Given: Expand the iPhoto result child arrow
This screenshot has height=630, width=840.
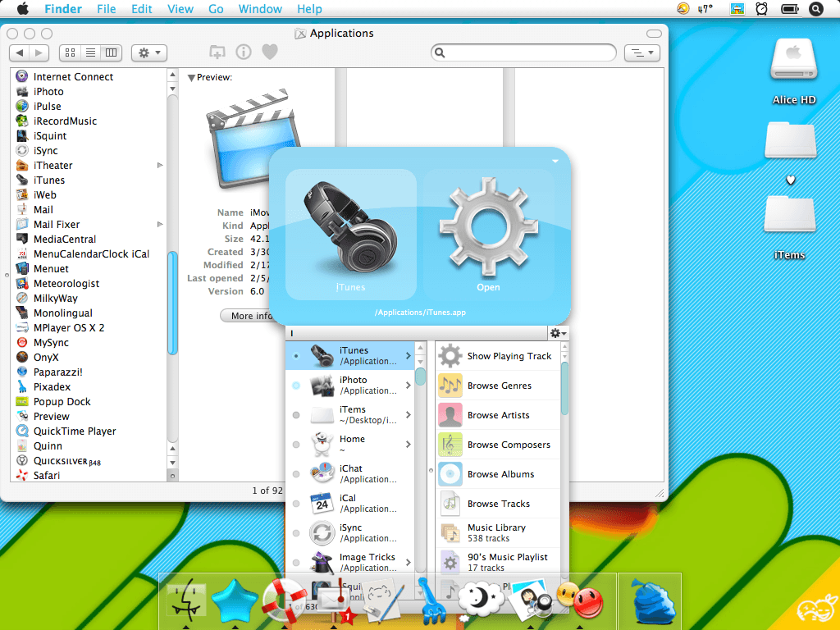Looking at the screenshot, I should (x=409, y=386).
